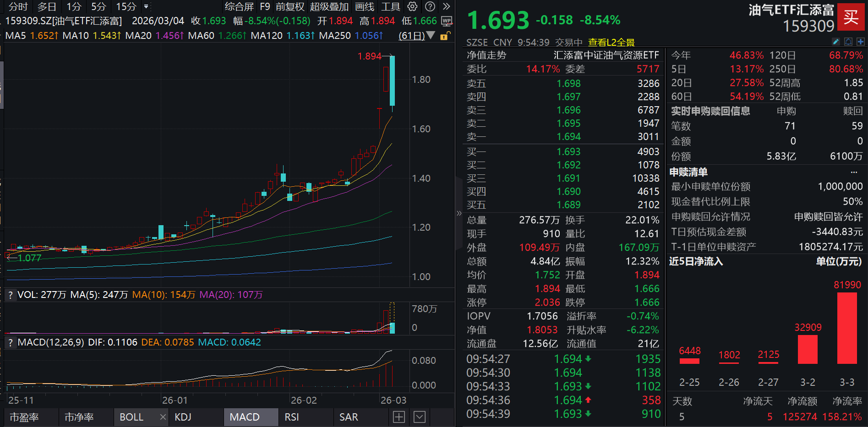Click the WP monitor icon
The width and height of the screenshot is (868, 427).
pos(446,21)
